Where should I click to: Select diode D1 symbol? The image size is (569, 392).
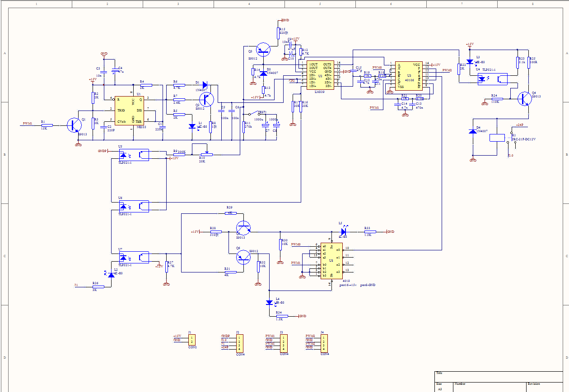coord(205,84)
